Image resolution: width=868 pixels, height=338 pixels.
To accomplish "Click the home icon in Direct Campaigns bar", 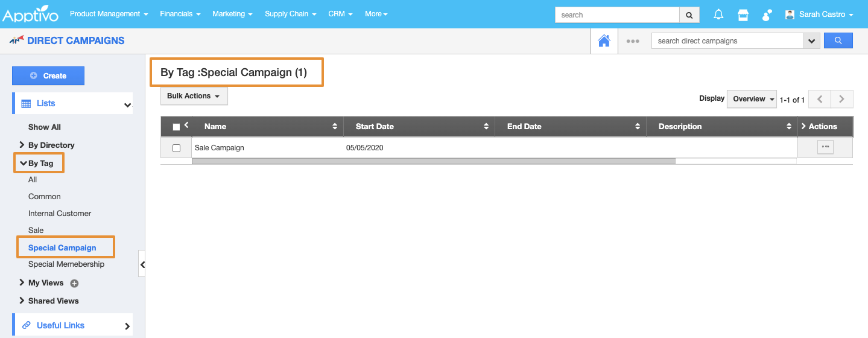I will click(x=604, y=41).
